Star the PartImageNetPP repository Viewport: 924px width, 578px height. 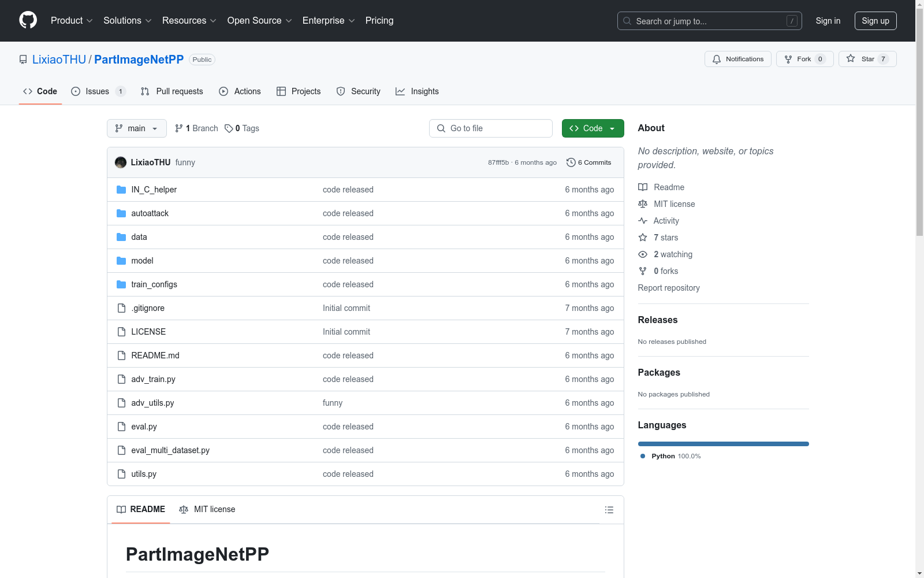pyautogui.click(x=867, y=59)
